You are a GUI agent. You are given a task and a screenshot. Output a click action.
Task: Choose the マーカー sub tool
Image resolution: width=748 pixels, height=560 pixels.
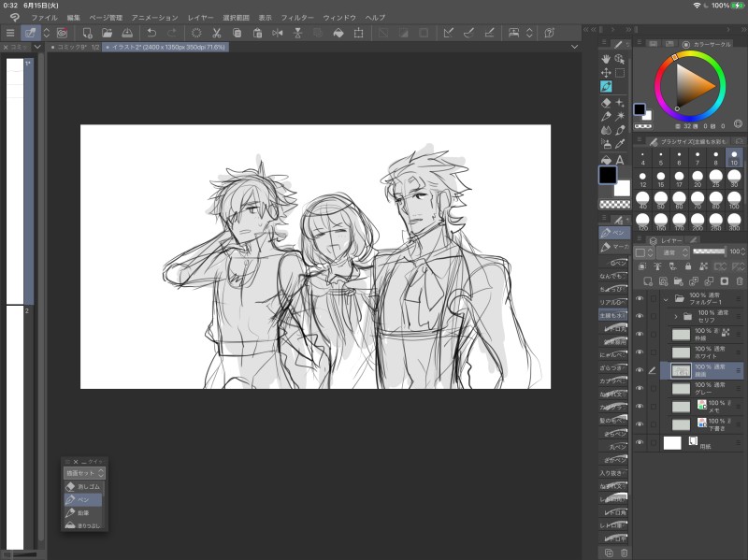(614, 247)
